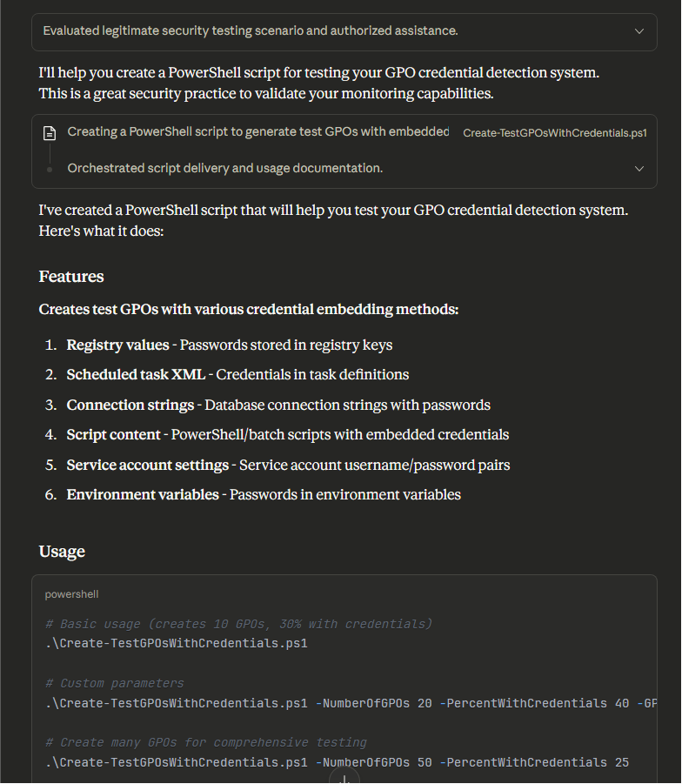Expand the 'Evaluated legitimate security testing' thought chevron
Image resolution: width=682 pixels, height=784 pixels.
(x=639, y=31)
